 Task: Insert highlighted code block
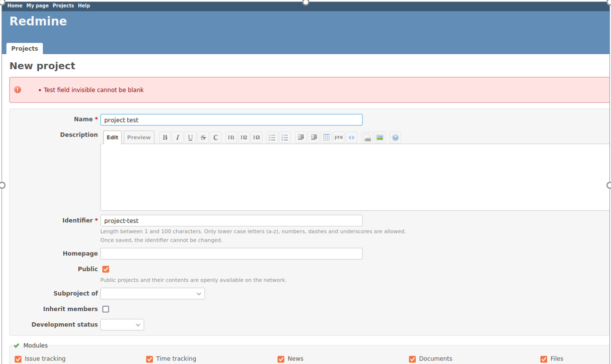point(351,138)
